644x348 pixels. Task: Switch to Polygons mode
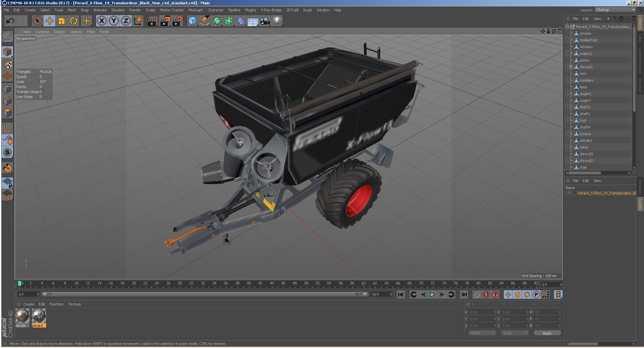(x=7, y=113)
